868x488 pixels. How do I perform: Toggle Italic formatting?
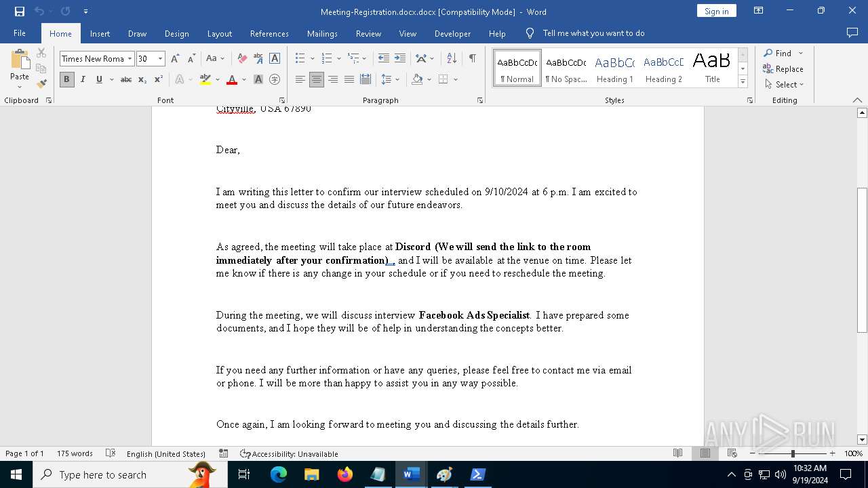click(x=83, y=79)
